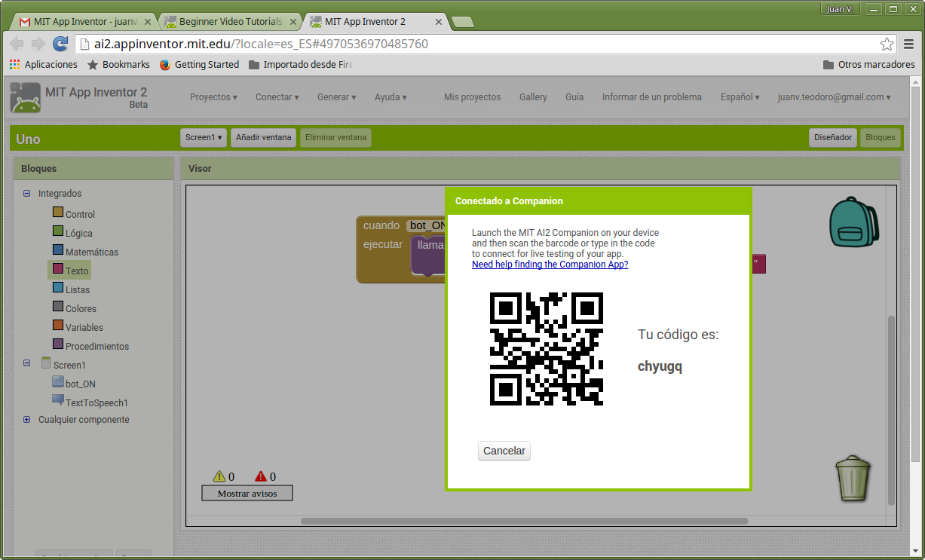Click the MIT App Inventor android logo
The width and height of the screenshot is (925, 560).
point(25,98)
